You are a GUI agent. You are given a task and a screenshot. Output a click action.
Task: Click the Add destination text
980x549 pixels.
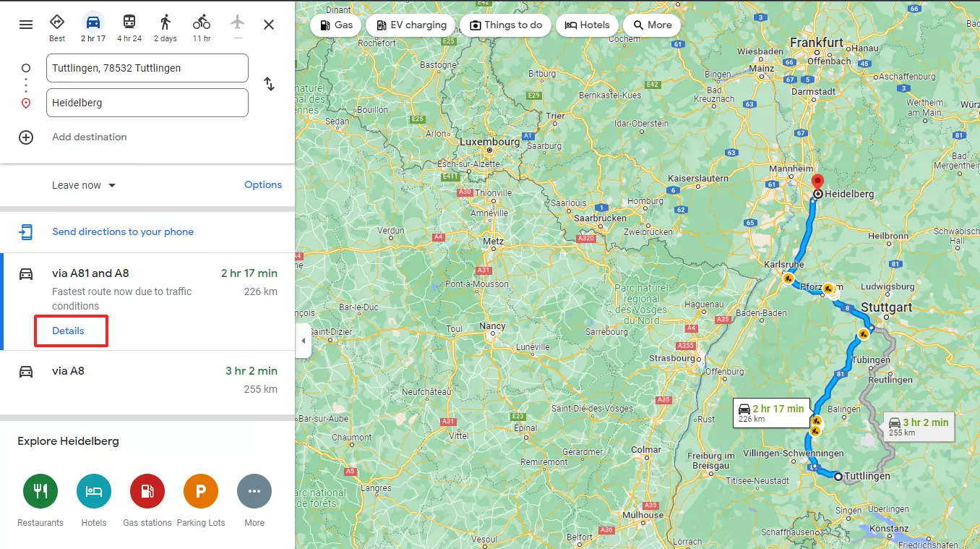90,137
